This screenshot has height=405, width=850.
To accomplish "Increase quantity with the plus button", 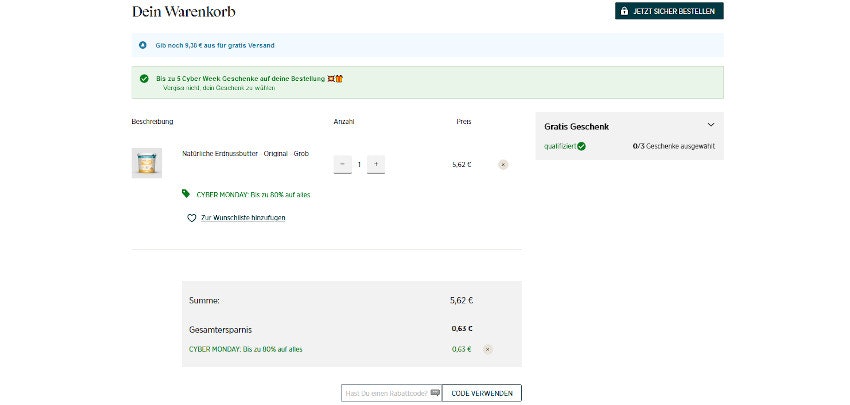I will pyautogui.click(x=376, y=164).
